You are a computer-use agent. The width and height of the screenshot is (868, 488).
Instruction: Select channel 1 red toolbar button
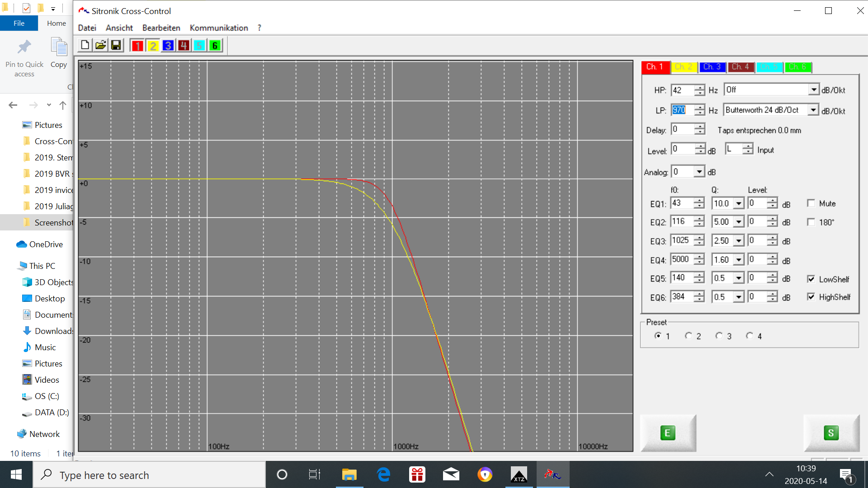137,46
